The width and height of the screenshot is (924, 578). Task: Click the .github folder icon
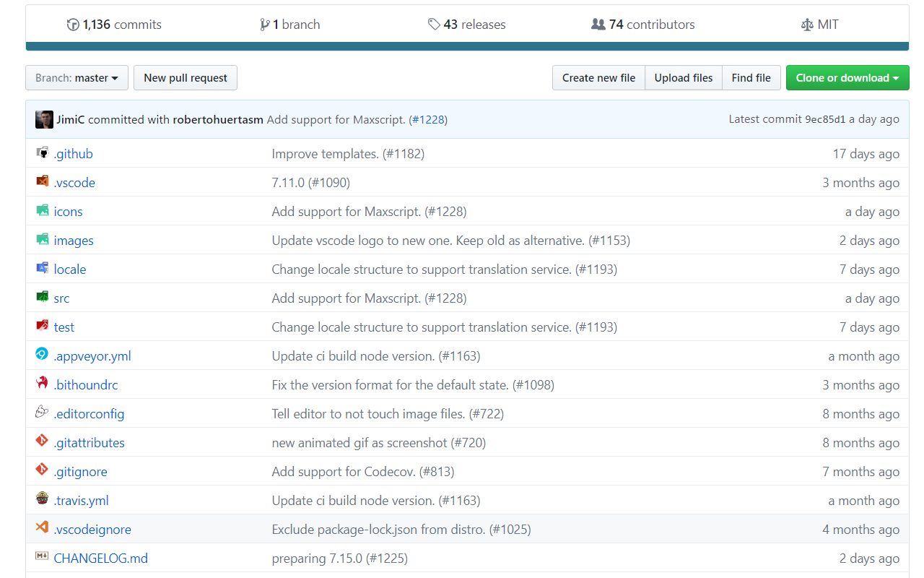[42, 153]
